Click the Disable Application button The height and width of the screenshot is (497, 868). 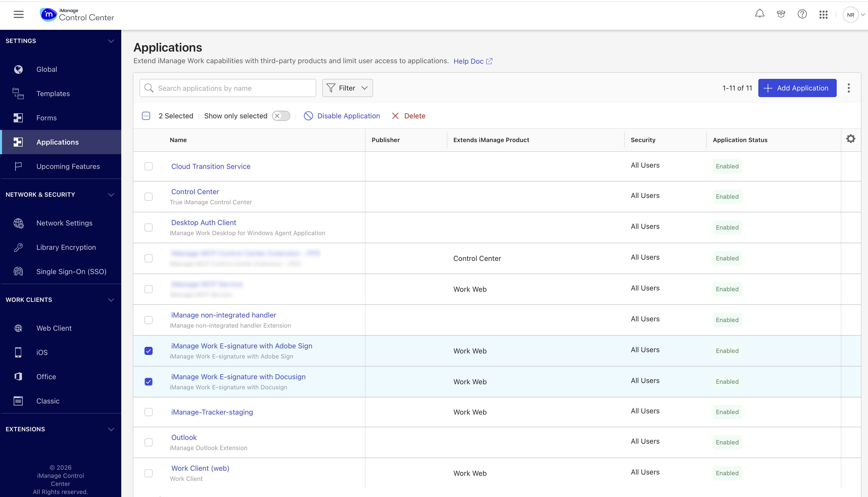[x=342, y=116]
